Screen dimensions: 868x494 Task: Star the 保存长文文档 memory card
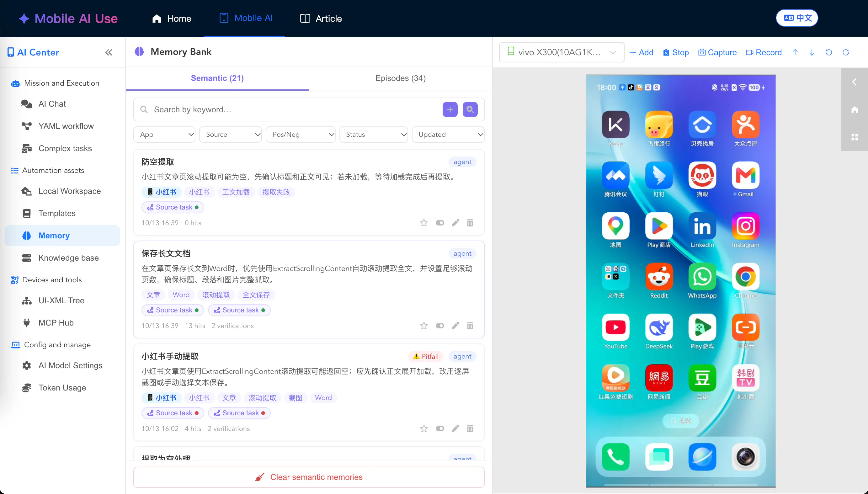pyautogui.click(x=424, y=326)
